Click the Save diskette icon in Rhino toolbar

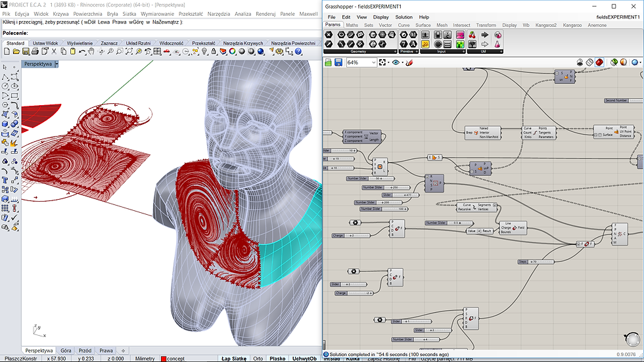point(26,52)
